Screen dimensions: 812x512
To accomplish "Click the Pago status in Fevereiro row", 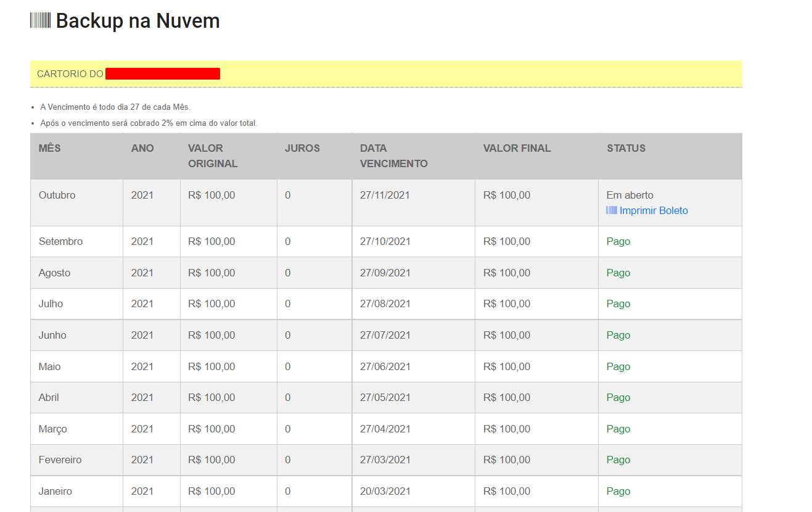I will point(618,460).
